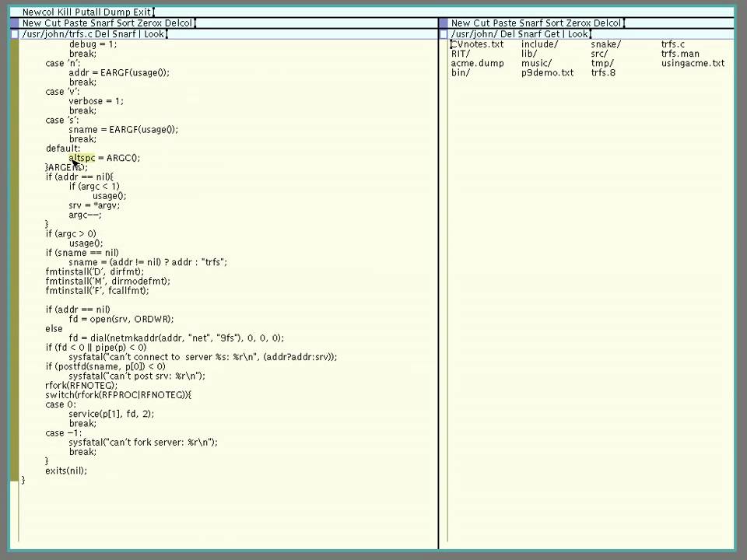Select the tmp/ directory entry

click(x=602, y=63)
